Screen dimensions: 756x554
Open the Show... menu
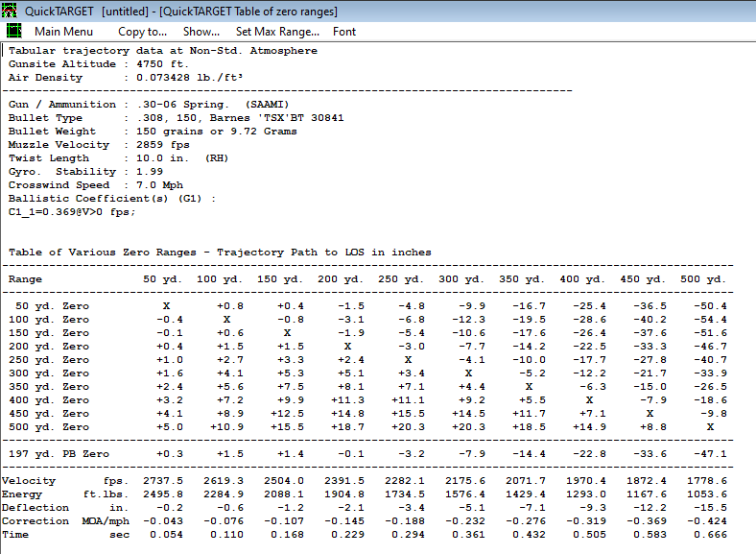[201, 32]
